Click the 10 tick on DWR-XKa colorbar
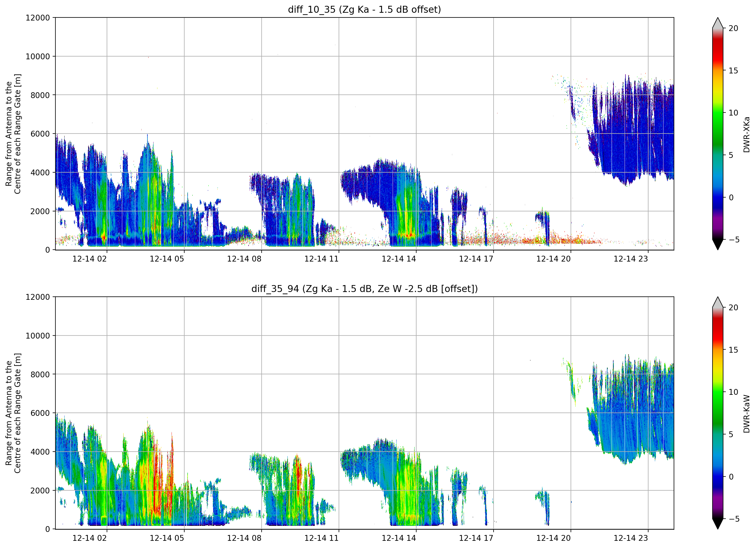The height and width of the screenshot is (548, 756). (733, 113)
